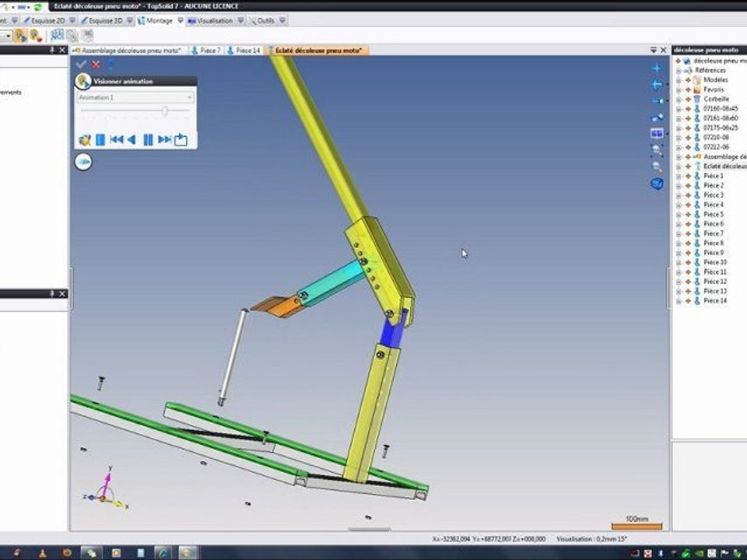Select 07175-06x25 in project tree

point(721,128)
